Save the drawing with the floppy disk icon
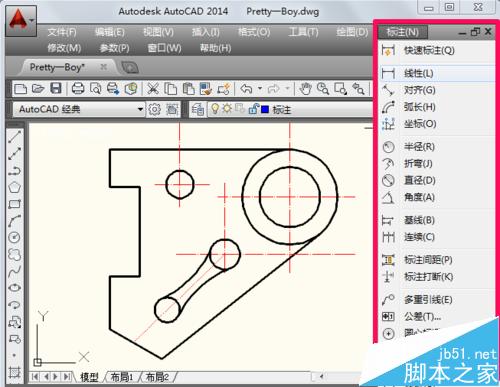The width and height of the screenshot is (500, 387). 56,89
